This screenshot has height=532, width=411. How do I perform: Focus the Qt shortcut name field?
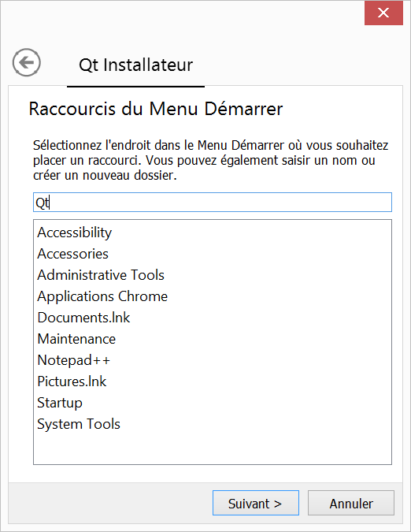coord(213,203)
